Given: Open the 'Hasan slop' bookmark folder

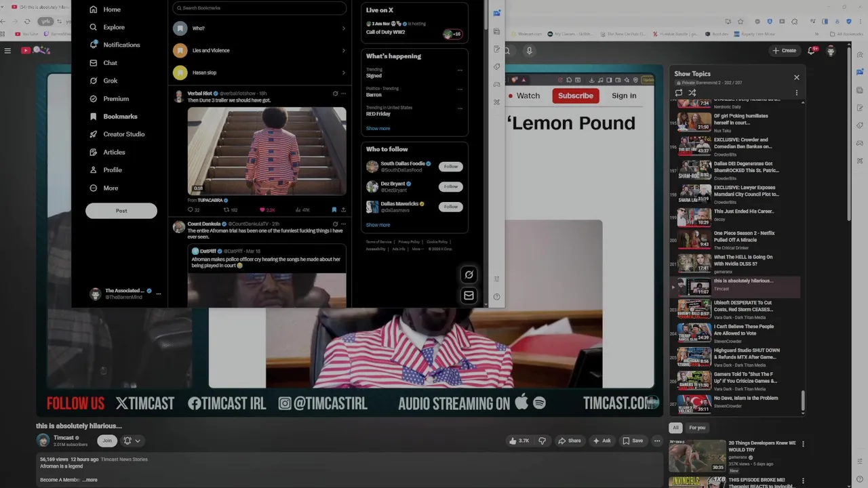Looking at the screenshot, I should (x=260, y=73).
